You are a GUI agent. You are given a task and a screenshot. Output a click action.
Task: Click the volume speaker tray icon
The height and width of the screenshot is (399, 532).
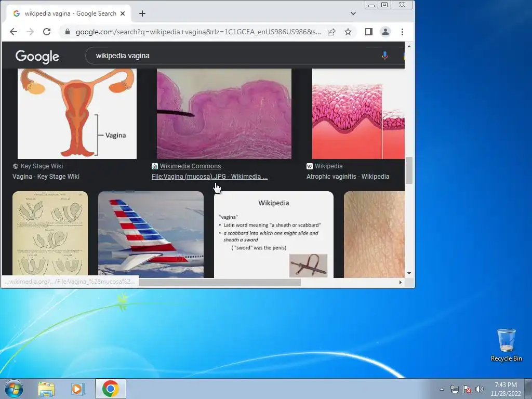(x=480, y=389)
